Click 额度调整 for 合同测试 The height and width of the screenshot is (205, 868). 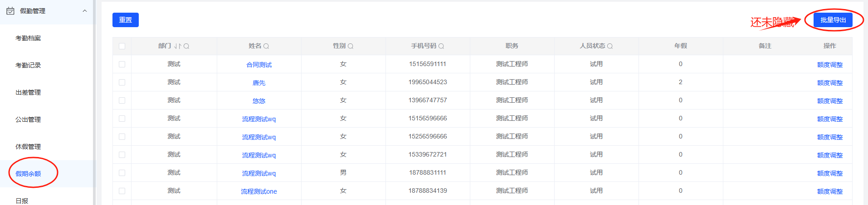pos(830,65)
